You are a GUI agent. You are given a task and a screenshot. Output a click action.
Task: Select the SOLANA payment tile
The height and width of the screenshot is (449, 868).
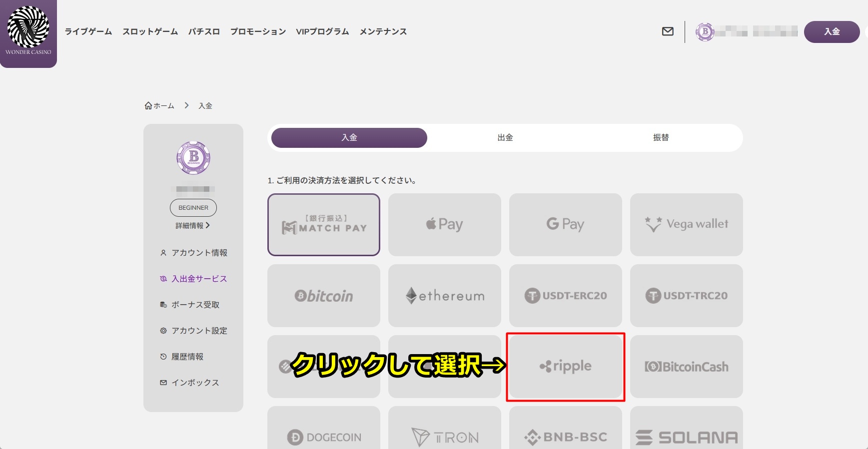687,428
